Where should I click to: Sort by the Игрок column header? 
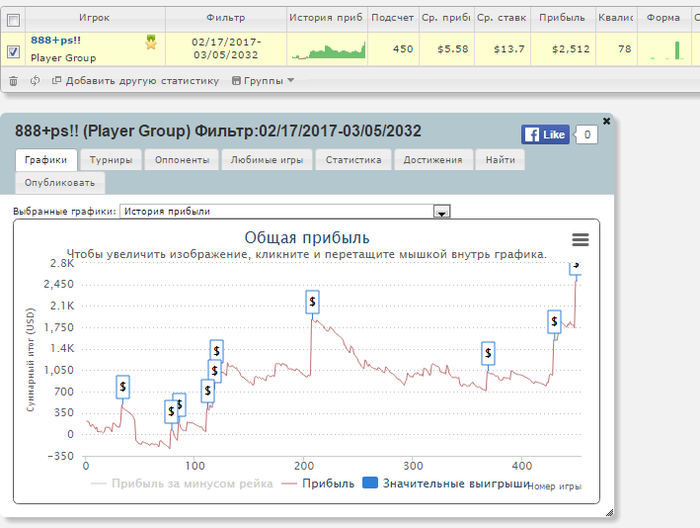coord(94,18)
